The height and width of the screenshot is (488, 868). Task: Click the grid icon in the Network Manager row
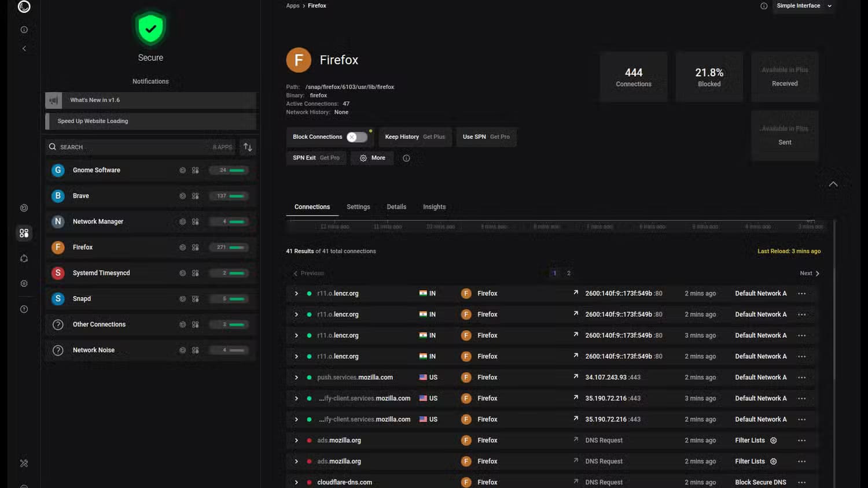coord(196,221)
